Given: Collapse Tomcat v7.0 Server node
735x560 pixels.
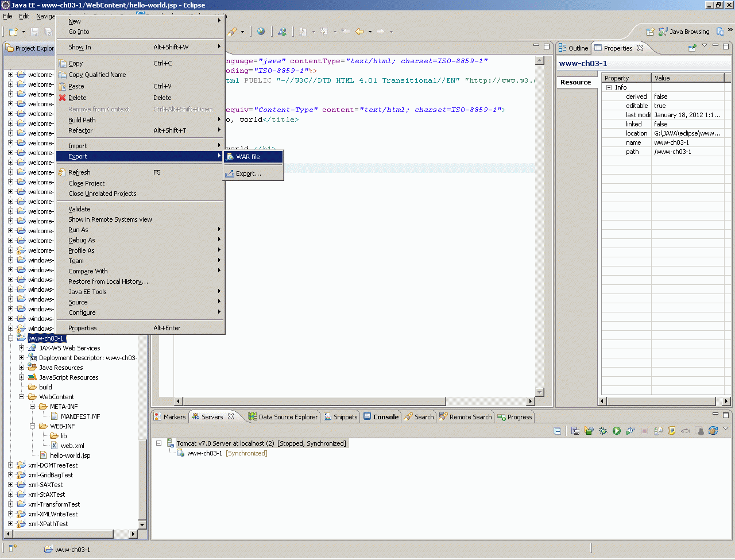Looking at the screenshot, I should tap(159, 443).
